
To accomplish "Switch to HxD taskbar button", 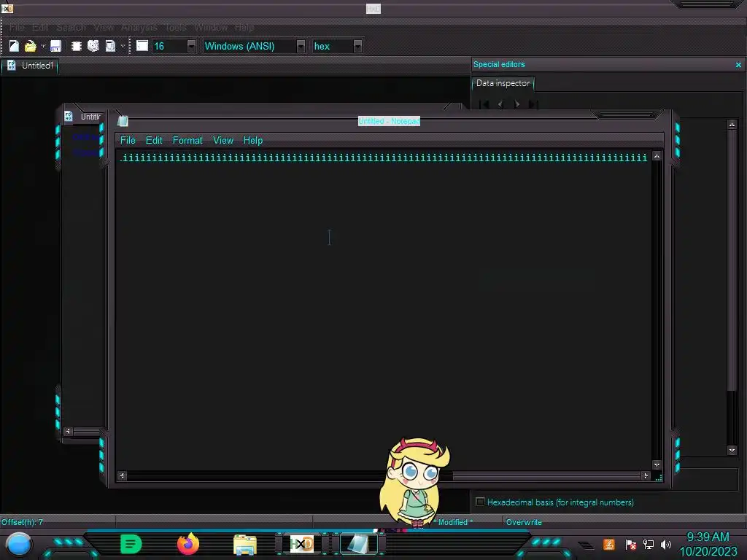I will pos(302,544).
